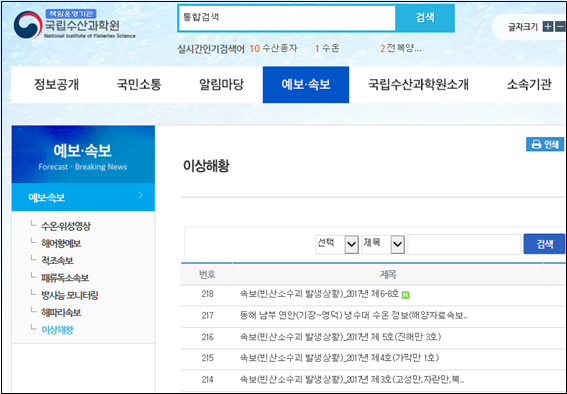Click the number 218 cell
This screenshot has width=567, height=394.
tap(207, 294)
